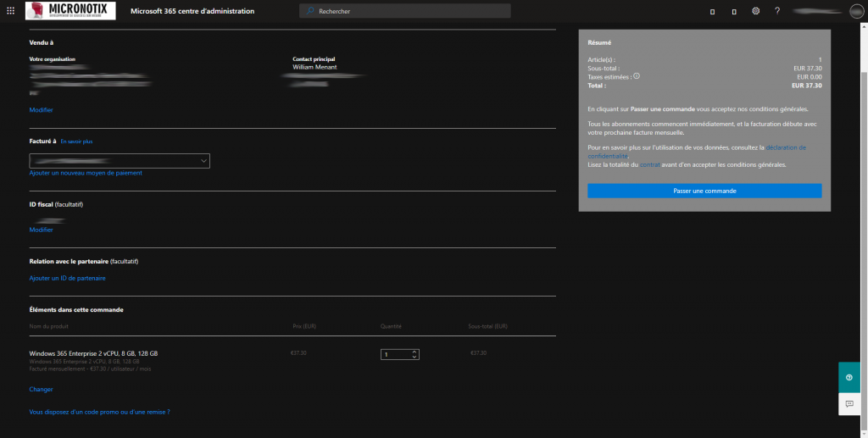Increase quantity with the up arrow

click(x=414, y=352)
